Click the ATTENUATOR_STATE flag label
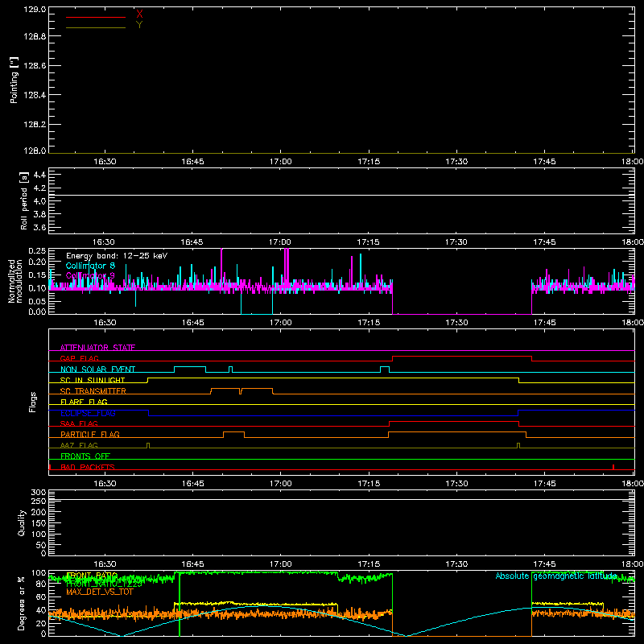Image resolution: width=644 pixels, height=644 pixels. [97, 348]
